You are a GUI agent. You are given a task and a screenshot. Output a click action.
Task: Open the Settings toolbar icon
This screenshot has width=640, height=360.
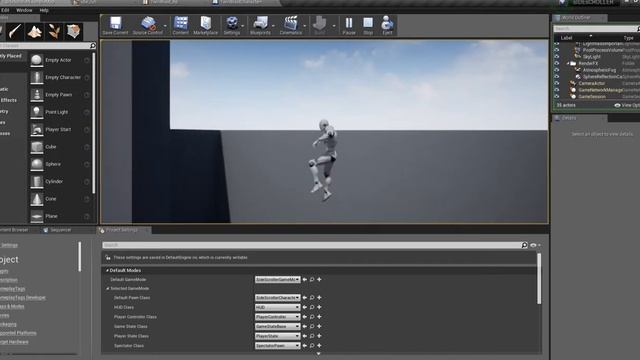pyautogui.click(x=232, y=25)
